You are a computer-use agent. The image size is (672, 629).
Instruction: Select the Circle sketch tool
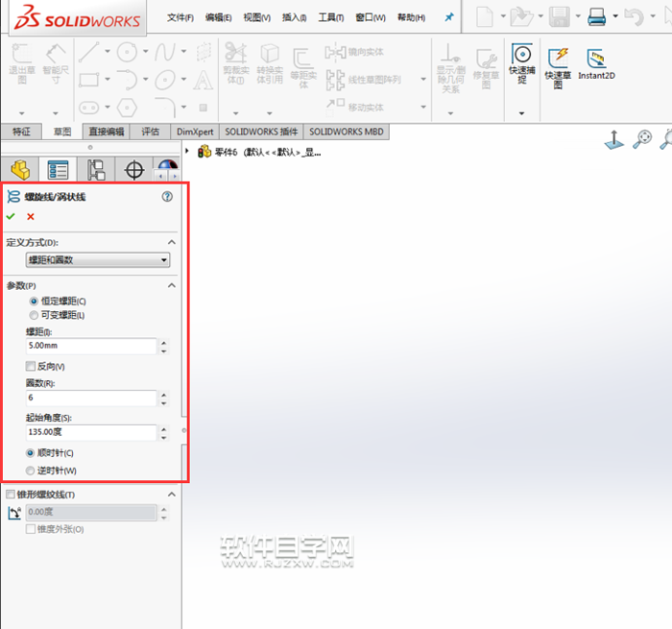click(x=128, y=52)
